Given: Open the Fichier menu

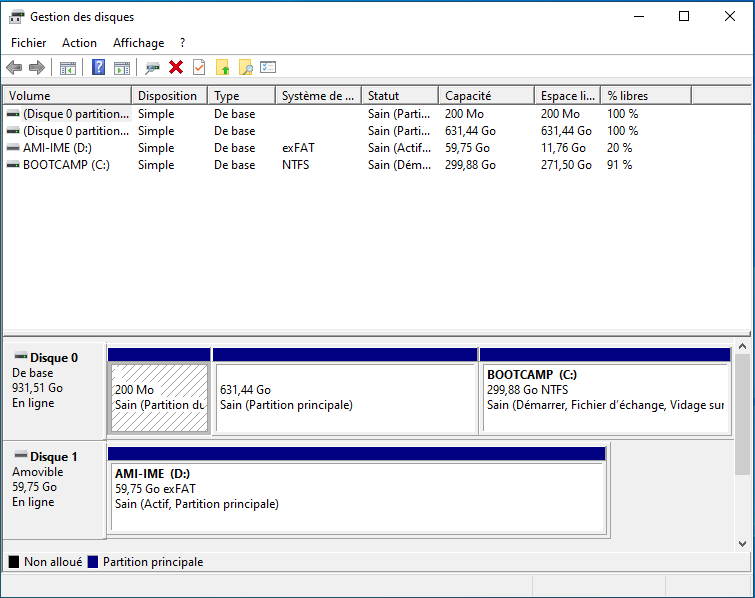Looking at the screenshot, I should click(x=29, y=43).
